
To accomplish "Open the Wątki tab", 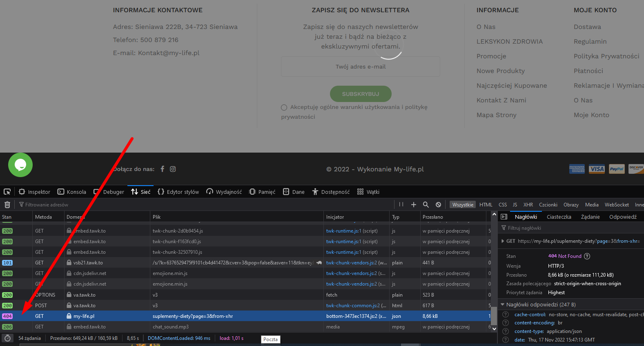I will [368, 192].
